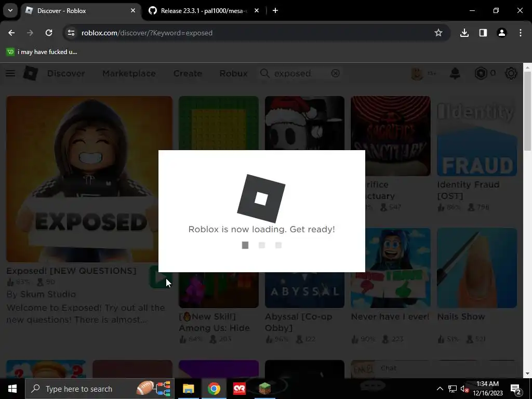This screenshot has width=532, height=399.
Task: Bookmark this page with the star icon
Action: [x=438, y=33]
